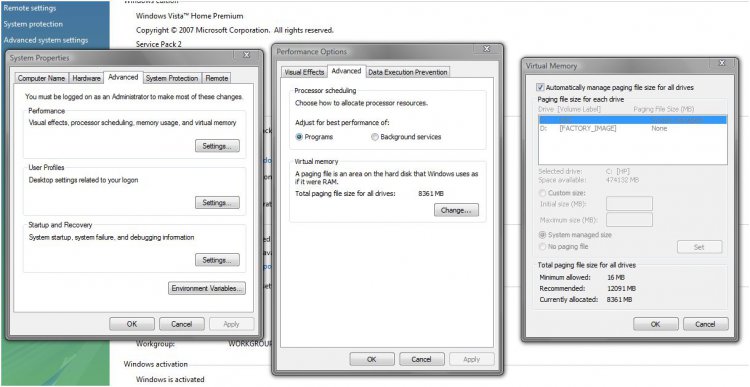Click the Service Pack 2 text
Image resolution: width=750 pixels, height=387 pixels.
[x=159, y=44]
